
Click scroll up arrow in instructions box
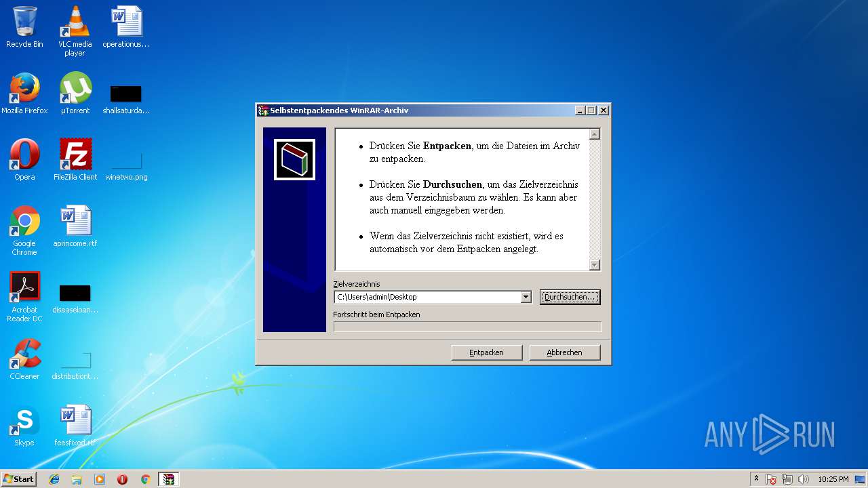[595, 134]
